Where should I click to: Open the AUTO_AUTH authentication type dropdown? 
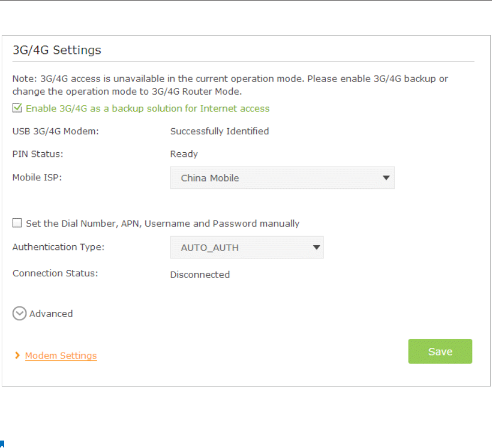[x=246, y=248]
